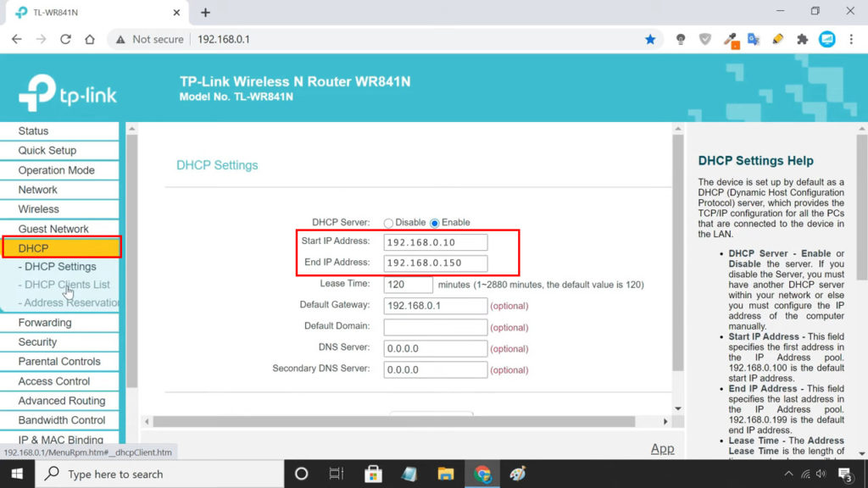The height and width of the screenshot is (488, 868).
Task: Click the sidebar menu scrollbar
Action: (131, 260)
